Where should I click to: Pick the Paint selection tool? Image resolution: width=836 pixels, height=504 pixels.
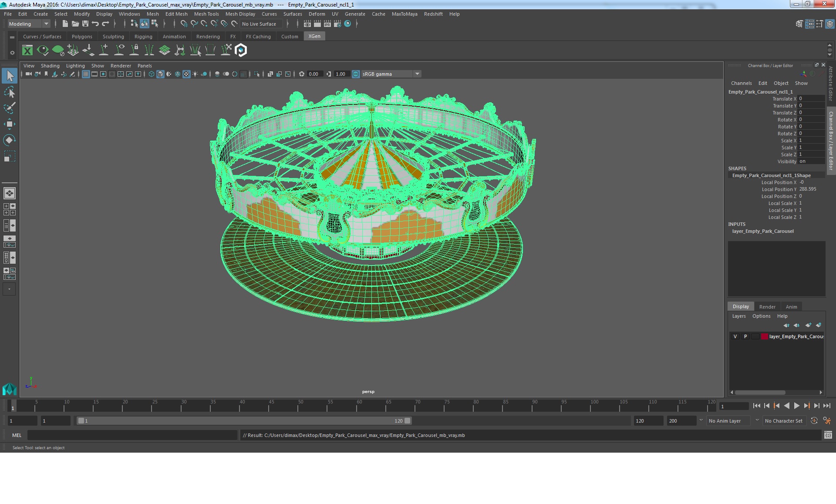pyautogui.click(x=9, y=108)
